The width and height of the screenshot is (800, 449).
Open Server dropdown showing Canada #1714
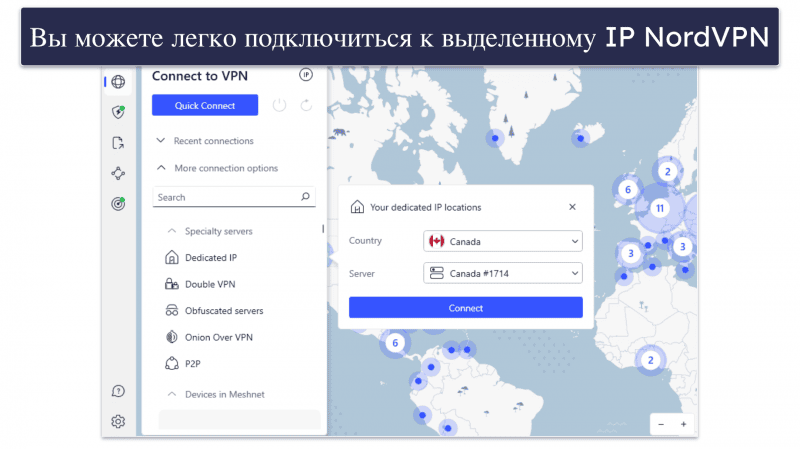(x=503, y=273)
